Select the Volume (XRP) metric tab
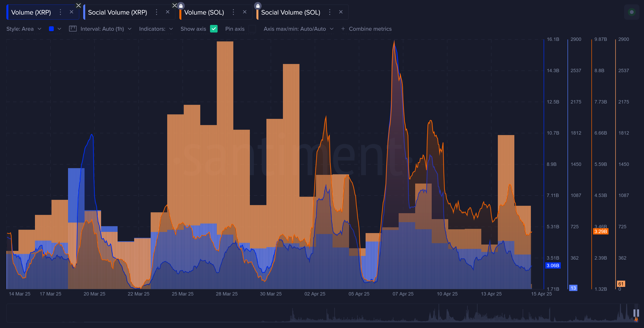644x328 pixels. (x=31, y=12)
